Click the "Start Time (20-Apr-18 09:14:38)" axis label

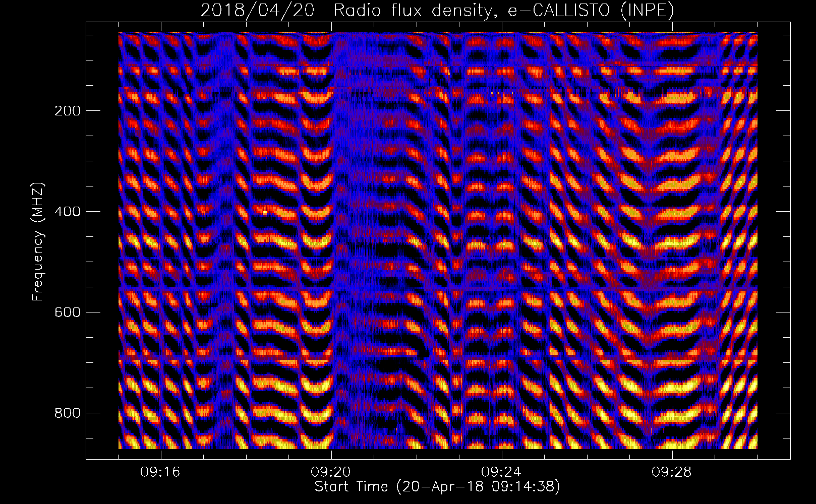coord(437,487)
